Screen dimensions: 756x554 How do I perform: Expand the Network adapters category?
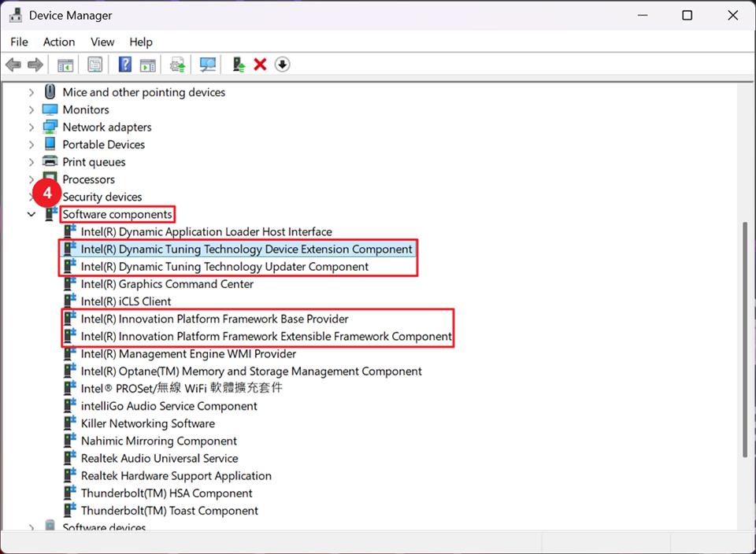(x=31, y=127)
